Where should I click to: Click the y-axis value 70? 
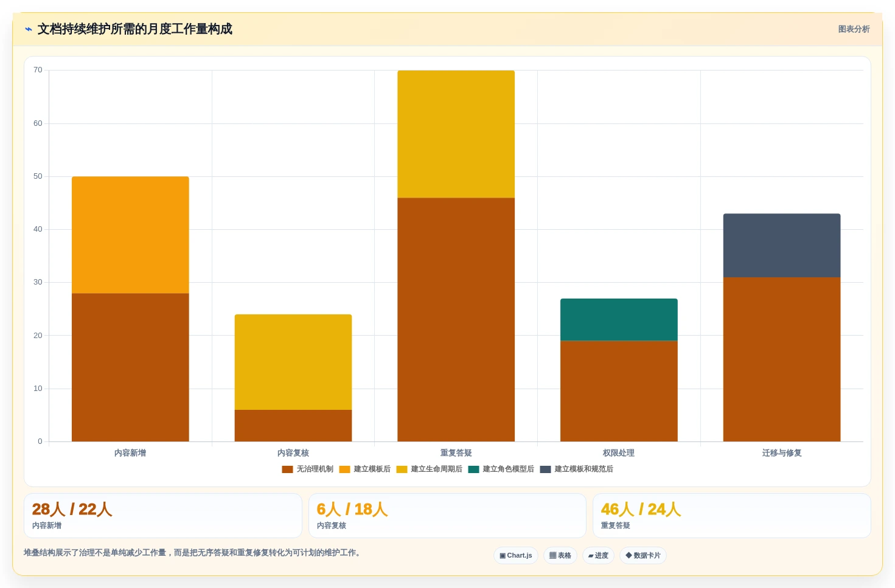(38, 70)
